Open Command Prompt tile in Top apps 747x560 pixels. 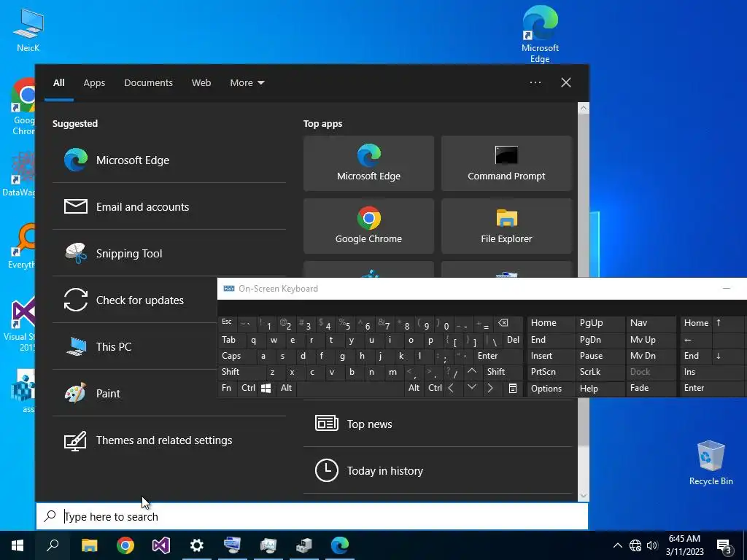point(506,163)
